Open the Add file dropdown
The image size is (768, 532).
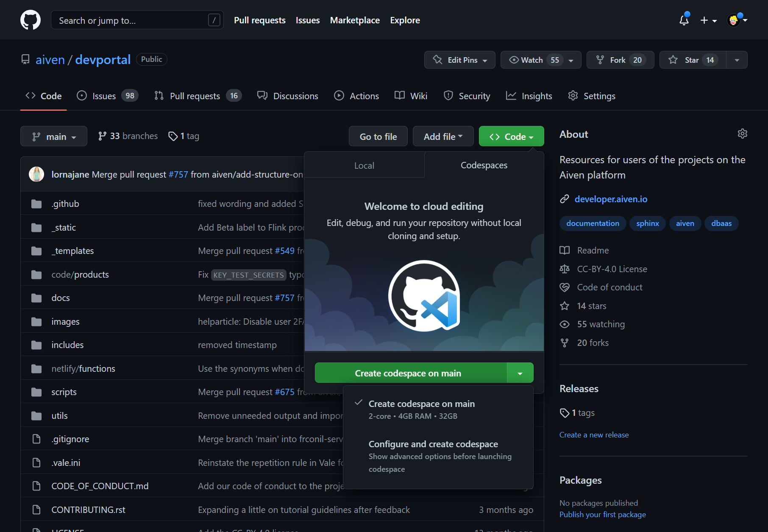pos(443,136)
